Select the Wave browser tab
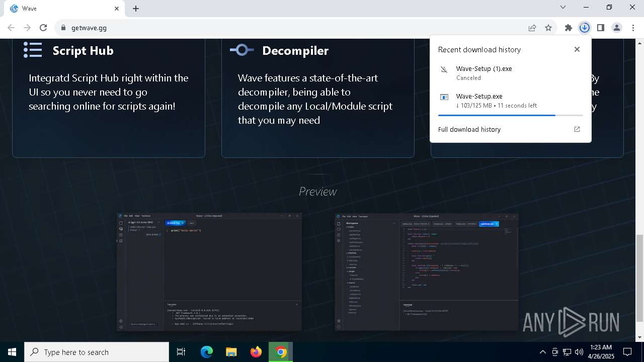The width and height of the screenshot is (644, 362). tap(64, 9)
